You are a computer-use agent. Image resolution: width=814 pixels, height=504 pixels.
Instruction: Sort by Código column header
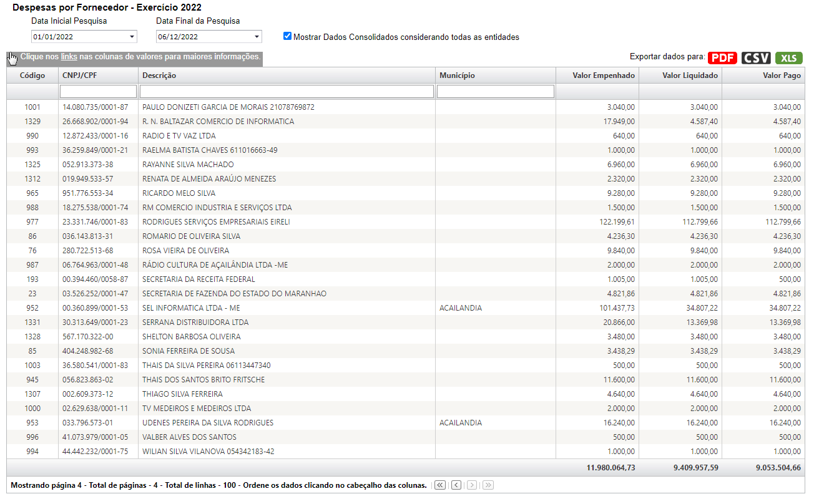pyautogui.click(x=32, y=75)
